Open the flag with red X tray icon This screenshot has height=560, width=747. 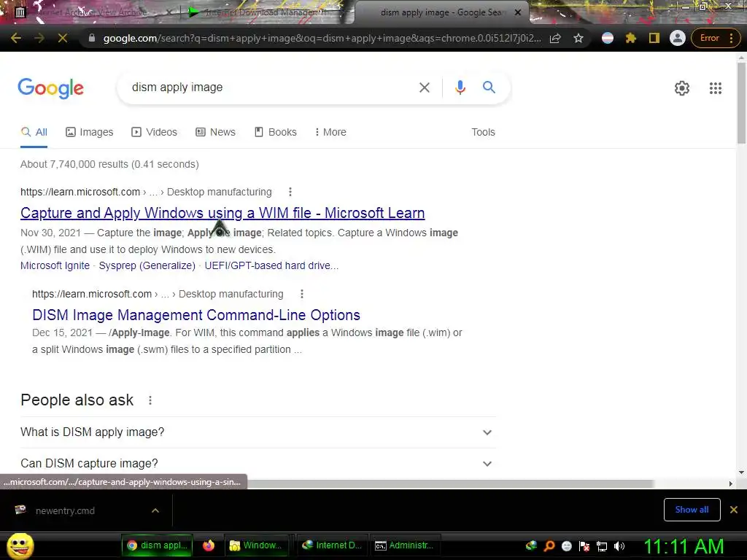pos(584,546)
